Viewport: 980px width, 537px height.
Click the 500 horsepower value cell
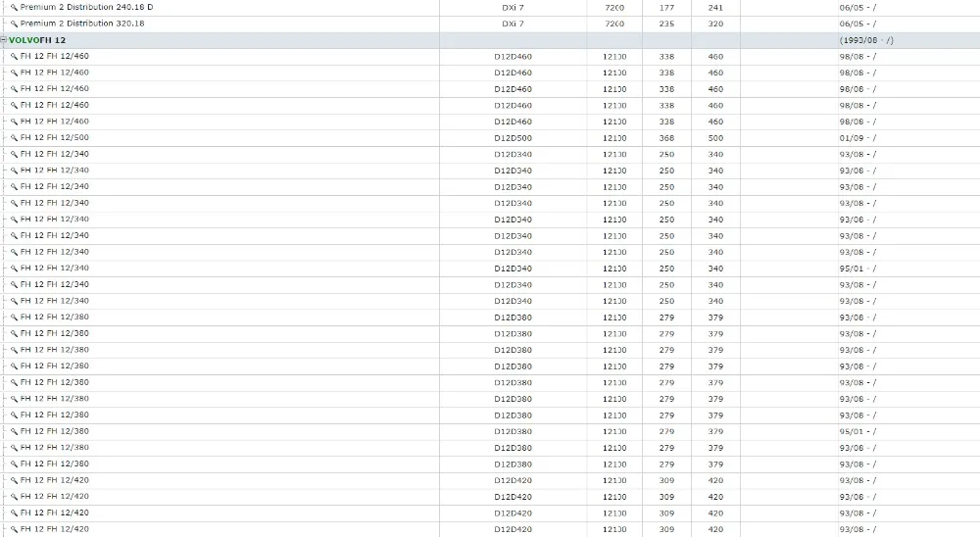pos(715,138)
